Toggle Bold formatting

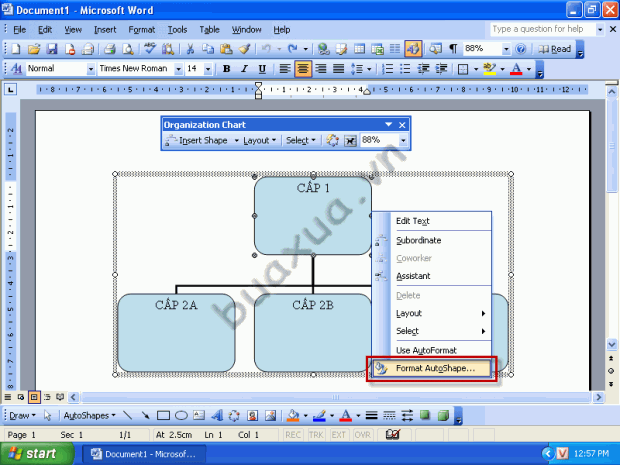(226, 69)
